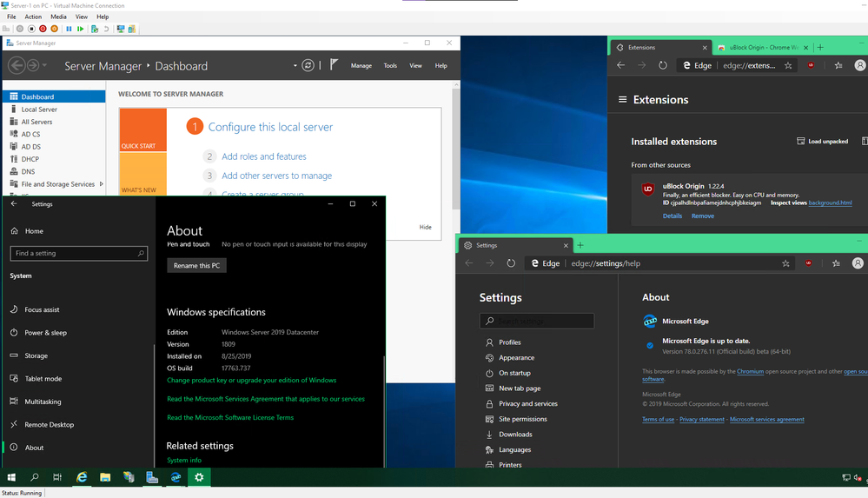Click reload button in Edge Settings window
This screenshot has width=868, height=498.
511,263
